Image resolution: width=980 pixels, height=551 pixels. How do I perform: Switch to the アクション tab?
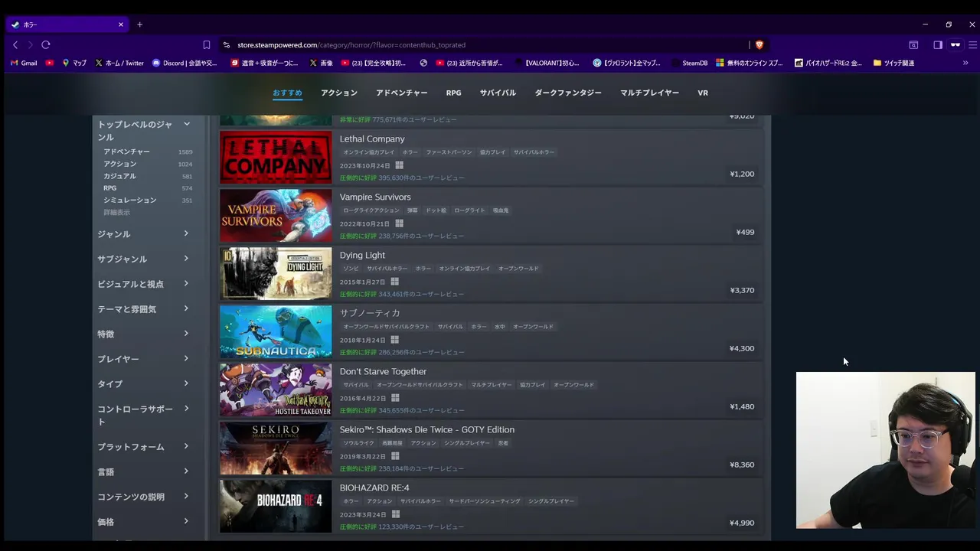(x=339, y=93)
